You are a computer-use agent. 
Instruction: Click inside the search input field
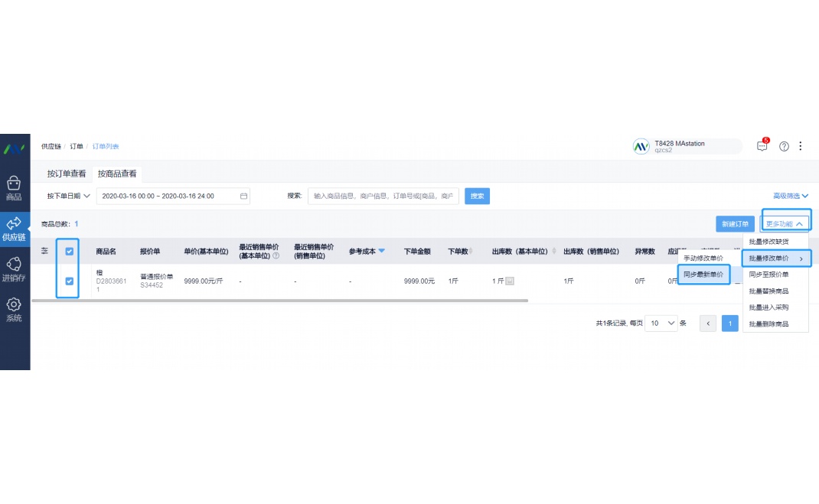pos(383,196)
